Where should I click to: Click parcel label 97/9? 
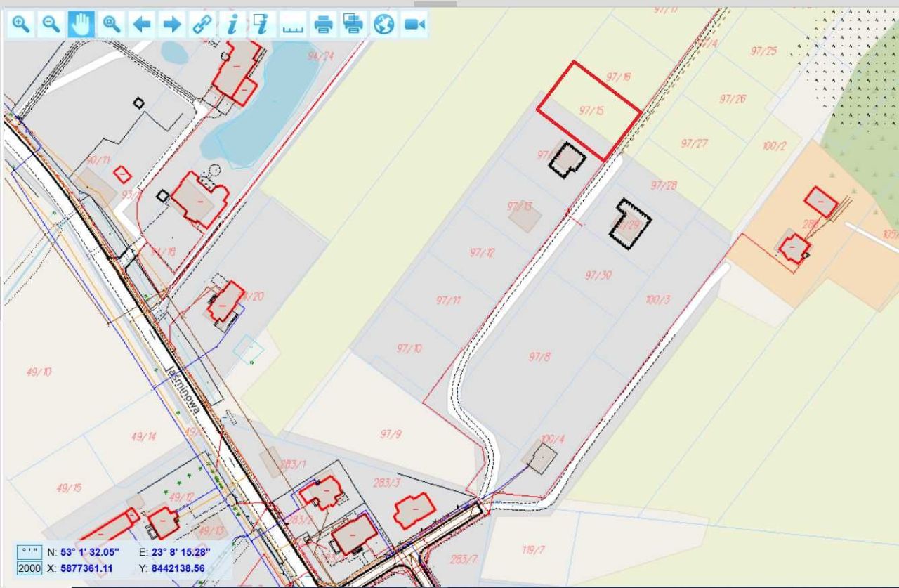[x=391, y=434]
